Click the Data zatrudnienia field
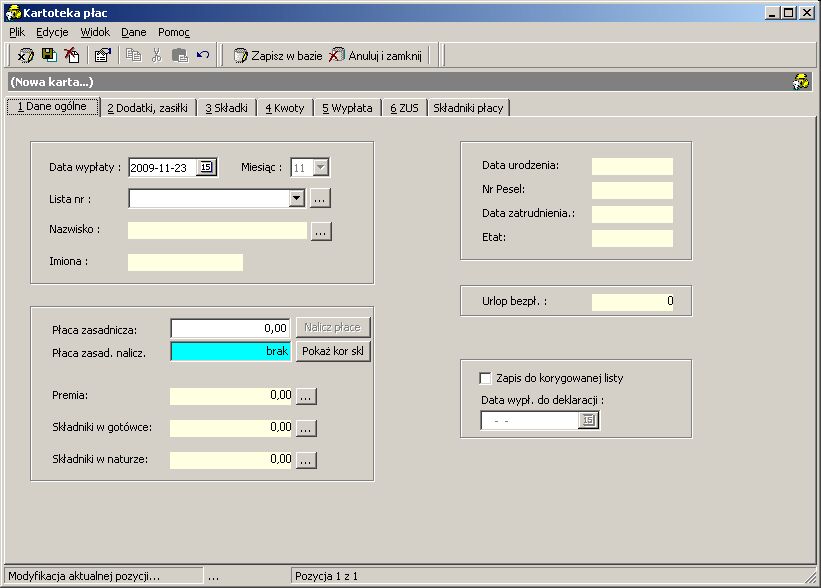 coord(632,214)
